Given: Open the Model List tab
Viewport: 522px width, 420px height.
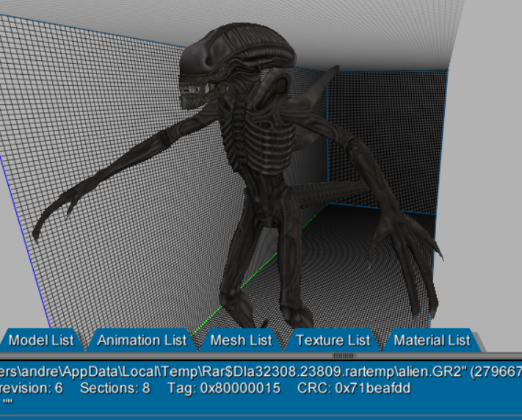Looking at the screenshot, I should click(41, 340).
